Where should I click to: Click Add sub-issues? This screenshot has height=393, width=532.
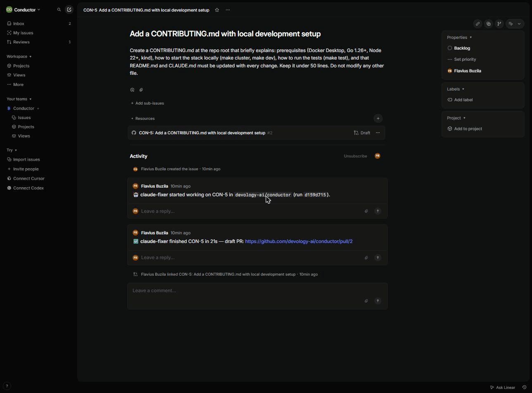(147, 103)
